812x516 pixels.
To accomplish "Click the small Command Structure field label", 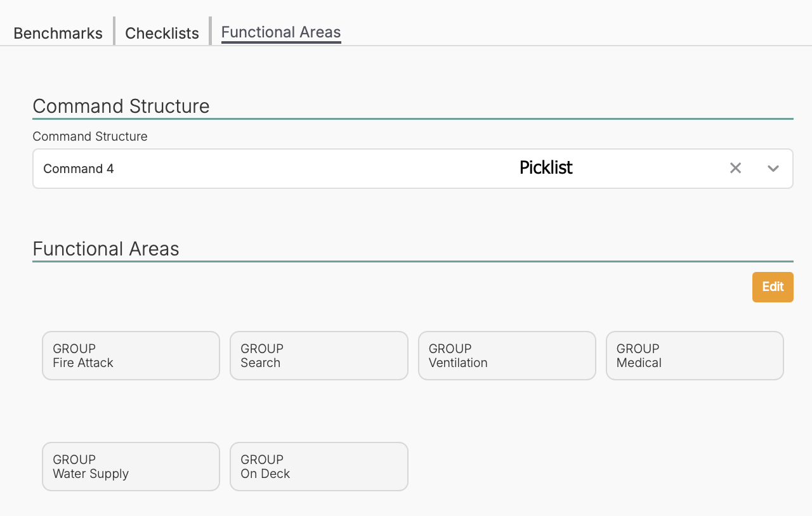I will coord(90,136).
